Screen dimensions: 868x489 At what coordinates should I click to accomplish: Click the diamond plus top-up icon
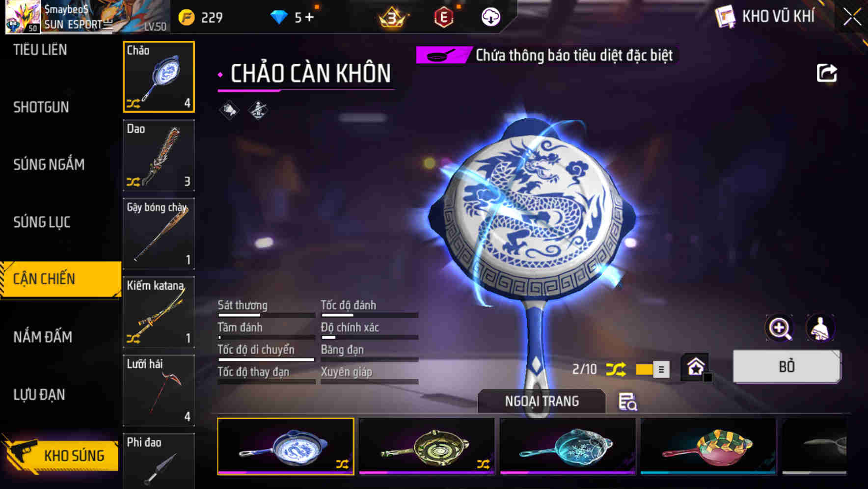click(x=309, y=18)
